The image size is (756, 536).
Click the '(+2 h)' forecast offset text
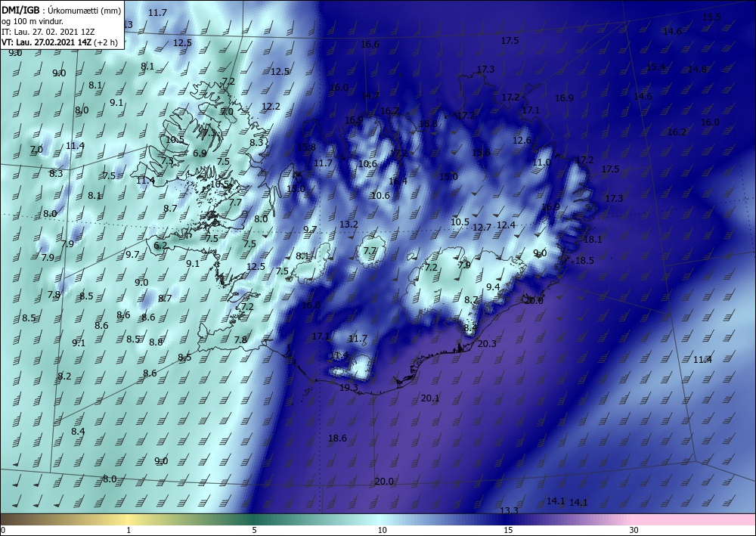click(106, 42)
